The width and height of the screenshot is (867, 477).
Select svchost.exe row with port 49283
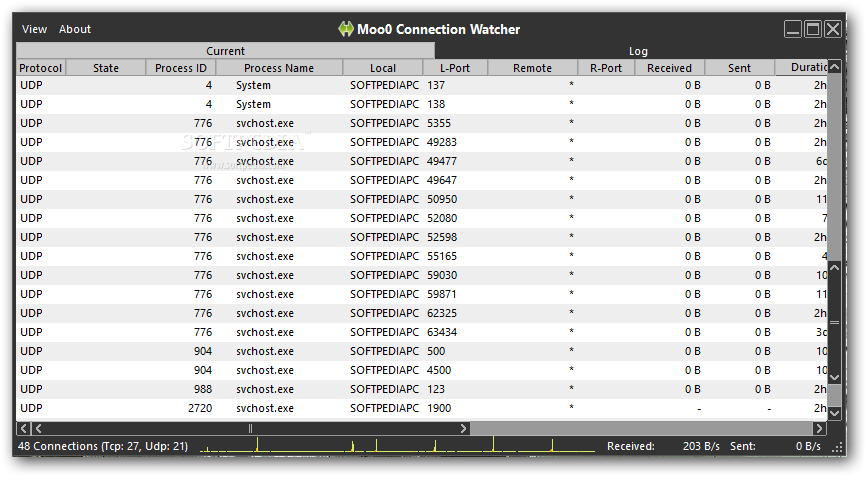coord(422,142)
